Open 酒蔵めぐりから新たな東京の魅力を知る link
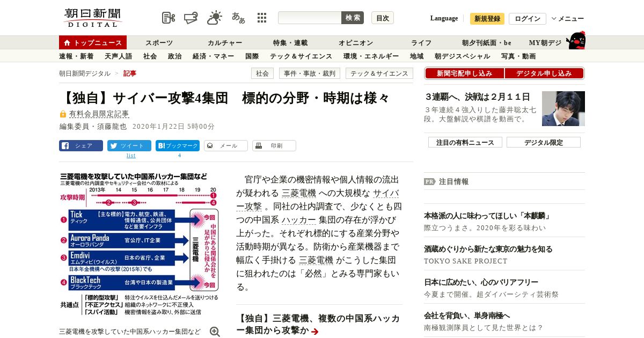The image size is (644, 338). (488, 249)
